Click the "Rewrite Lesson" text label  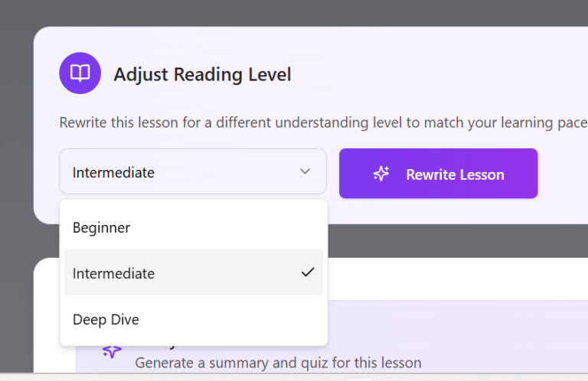[x=455, y=174]
